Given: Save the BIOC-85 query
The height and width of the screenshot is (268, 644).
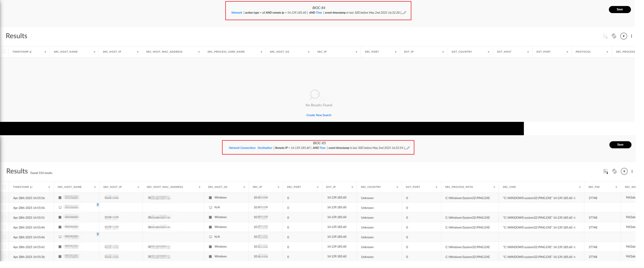Looking at the screenshot, I should pyautogui.click(x=620, y=144).
